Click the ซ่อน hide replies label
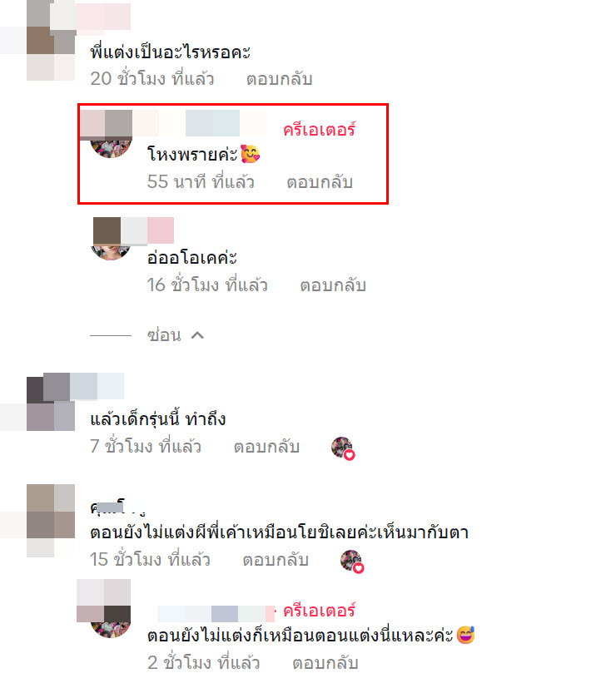Screen dimensions: 616x688 pyautogui.click(x=164, y=334)
